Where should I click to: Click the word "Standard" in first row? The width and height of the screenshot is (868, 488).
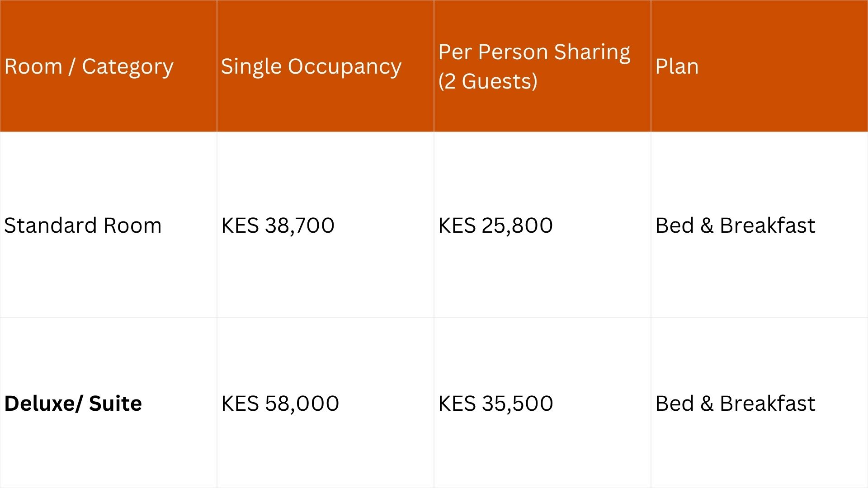(51, 225)
